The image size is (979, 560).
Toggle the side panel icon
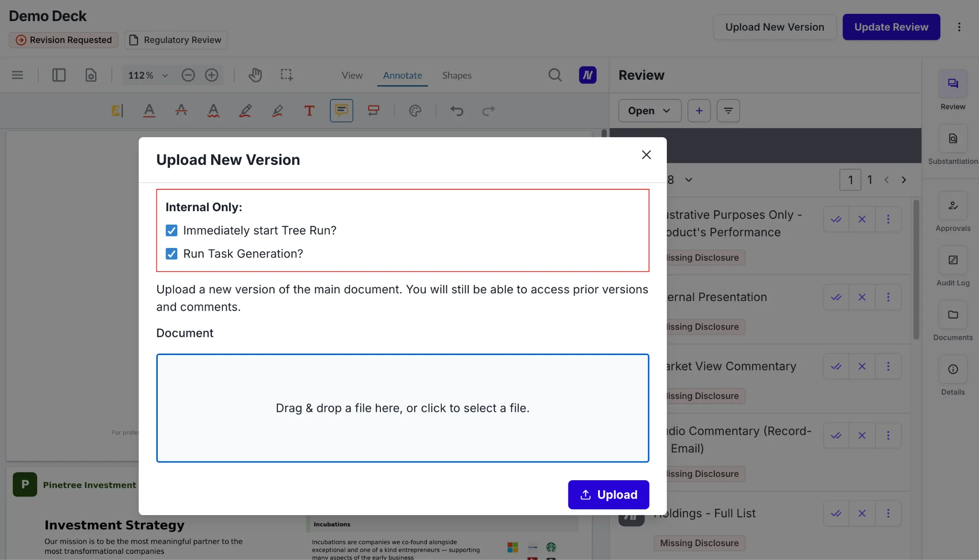click(x=59, y=75)
